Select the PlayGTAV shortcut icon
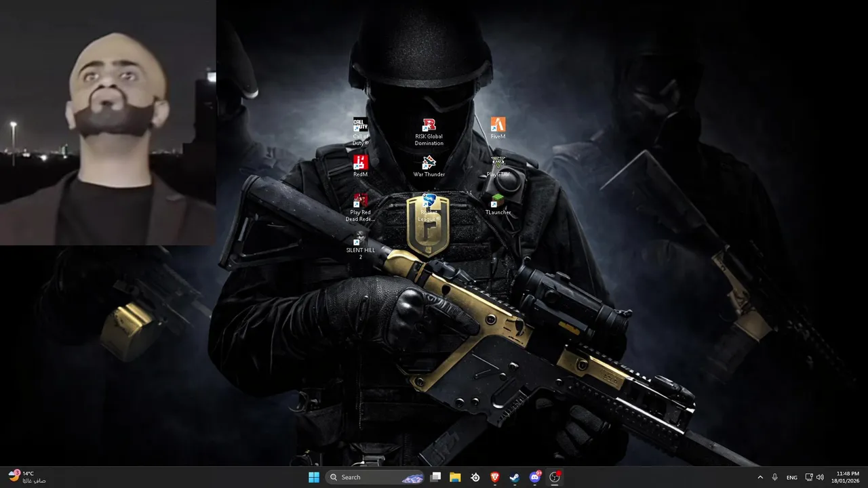Viewport: 868px width, 488px height. pyautogui.click(x=498, y=166)
